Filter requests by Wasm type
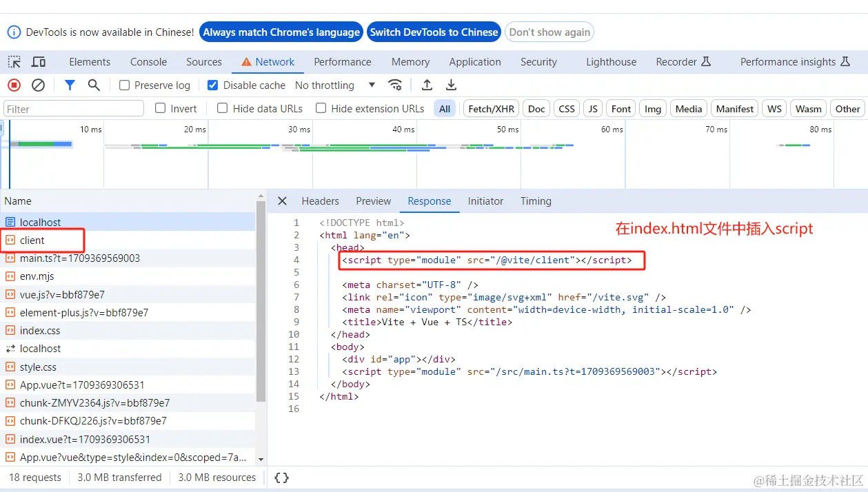This screenshot has width=868, height=492. [809, 109]
